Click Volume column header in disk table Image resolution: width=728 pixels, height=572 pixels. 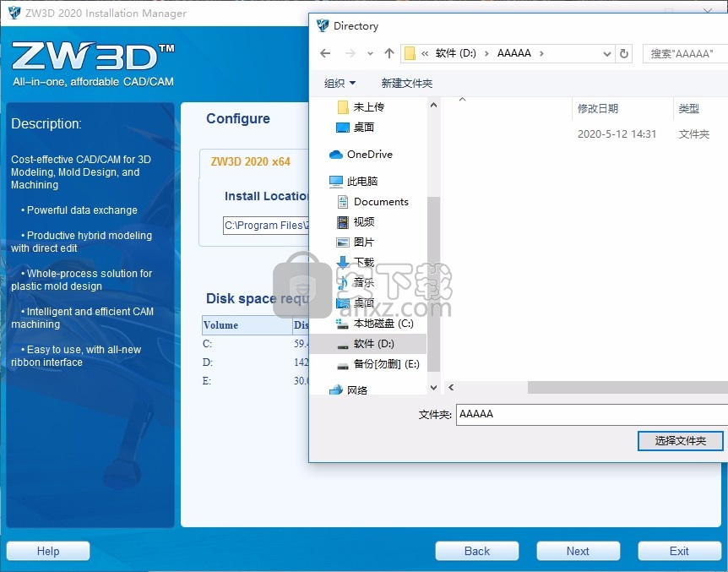click(x=247, y=325)
